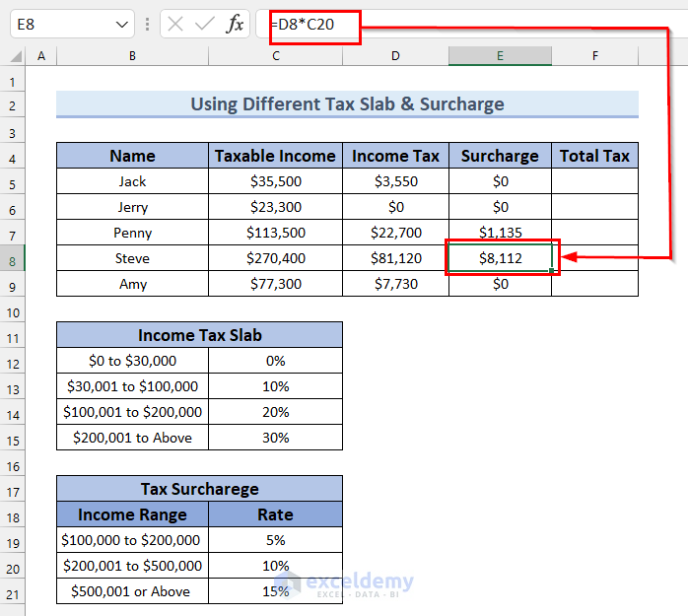Viewport: 688px width, 616px height.
Task: Click surcharge cell $8,112
Action: pos(500,258)
